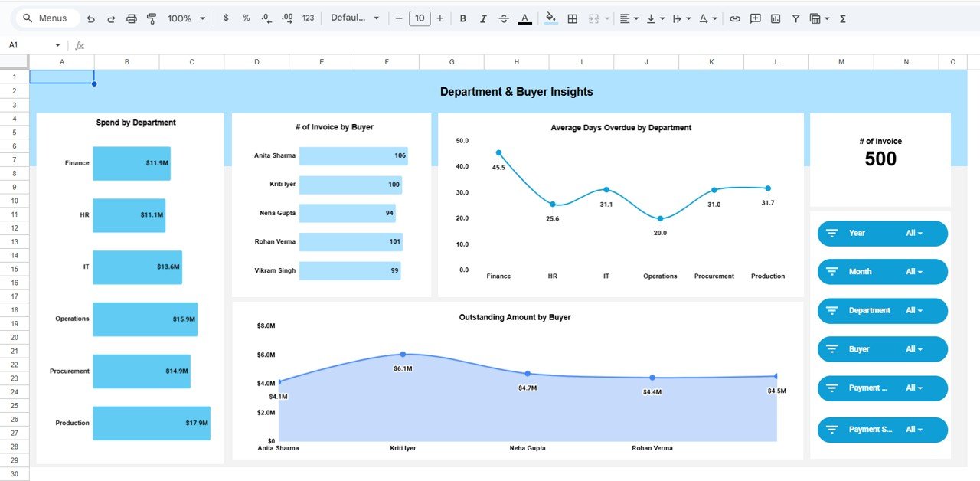Create a filter with the funnel icon
Image resolution: width=980 pixels, height=481 pixels.
[x=796, y=18]
